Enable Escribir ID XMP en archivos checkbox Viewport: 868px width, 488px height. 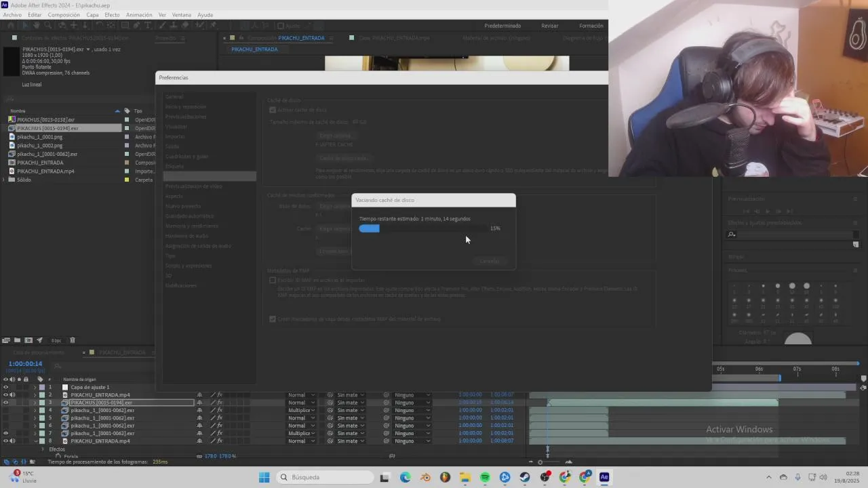273,280
